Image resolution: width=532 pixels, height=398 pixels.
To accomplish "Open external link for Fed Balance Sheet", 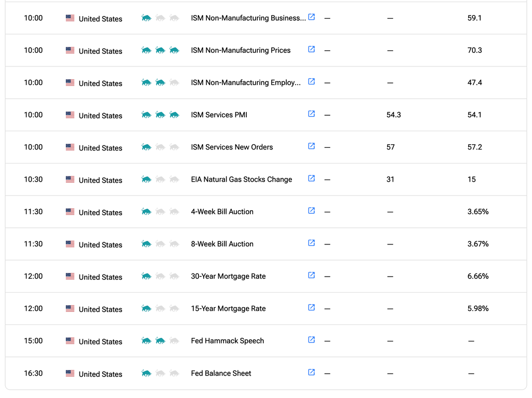I will tap(312, 373).
